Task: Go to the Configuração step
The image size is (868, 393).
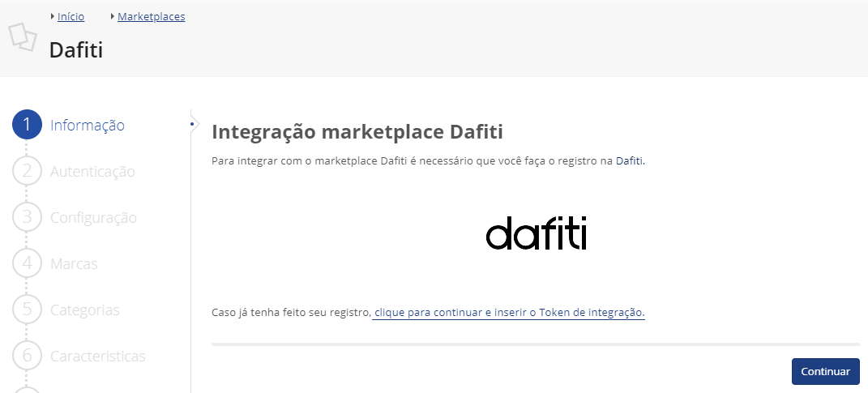Action: point(93,217)
